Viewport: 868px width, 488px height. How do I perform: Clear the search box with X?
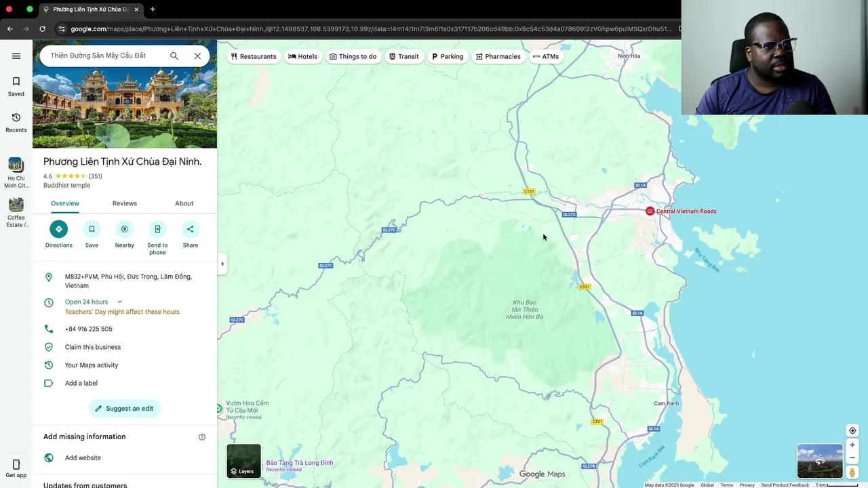tap(197, 56)
